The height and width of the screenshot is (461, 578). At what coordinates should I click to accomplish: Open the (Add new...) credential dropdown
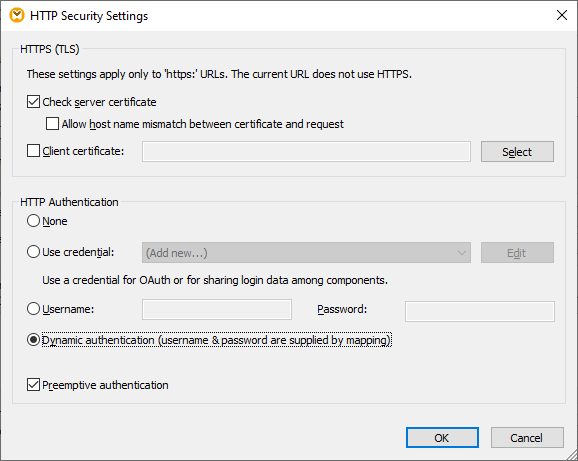point(306,252)
